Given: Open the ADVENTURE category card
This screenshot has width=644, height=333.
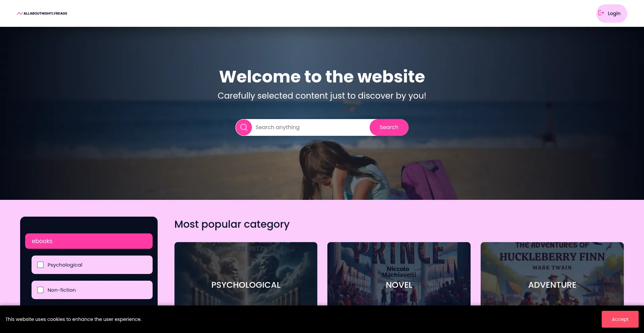Looking at the screenshot, I should click(x=552, y=274).
